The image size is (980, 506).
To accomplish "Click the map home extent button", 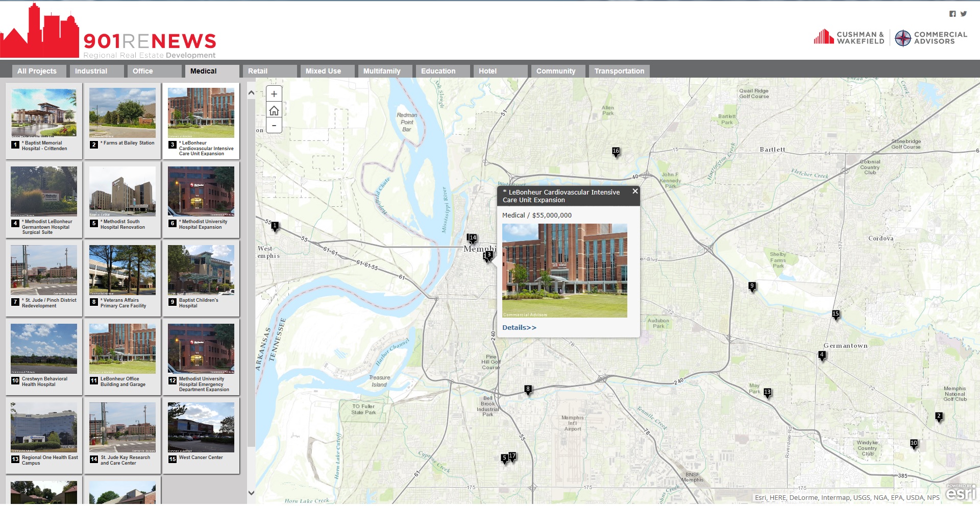I will (x=274, y=110).
